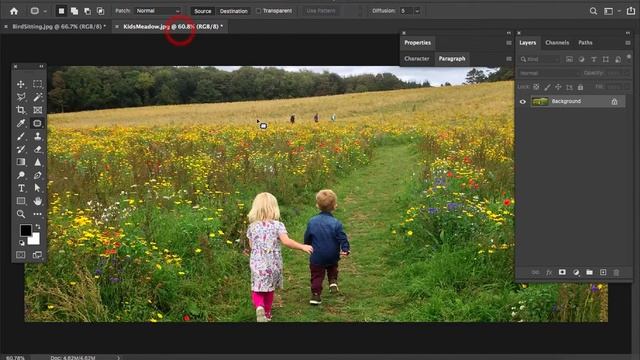Image resolution: width=640 pixels, height=360 pixels.
Task: Switch to the Channels tab
Action: (x=557, y=43)
